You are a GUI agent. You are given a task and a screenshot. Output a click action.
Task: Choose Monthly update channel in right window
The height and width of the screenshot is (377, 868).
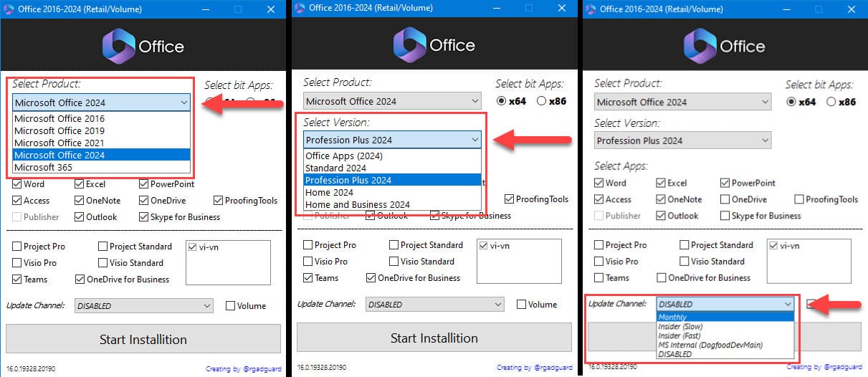725,318
